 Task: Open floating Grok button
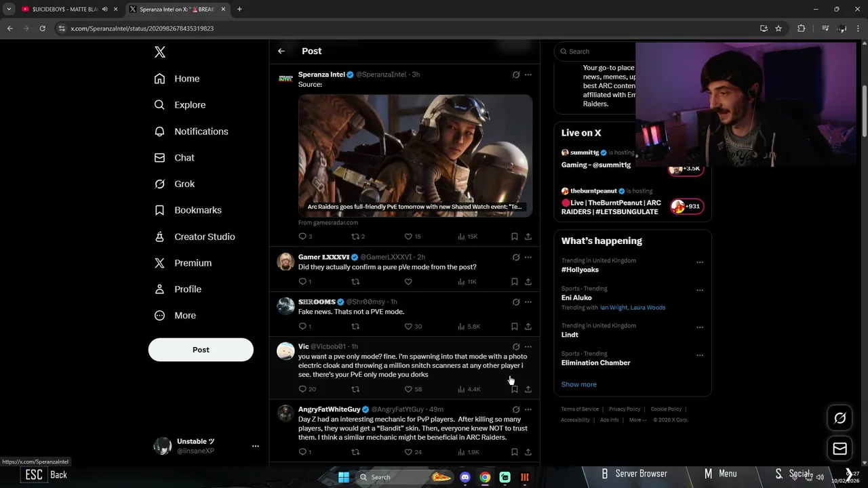(840, 418)
